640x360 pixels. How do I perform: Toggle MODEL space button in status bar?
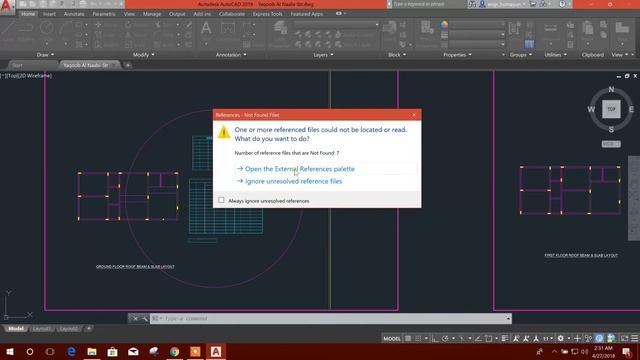click(x=392, y=338)
